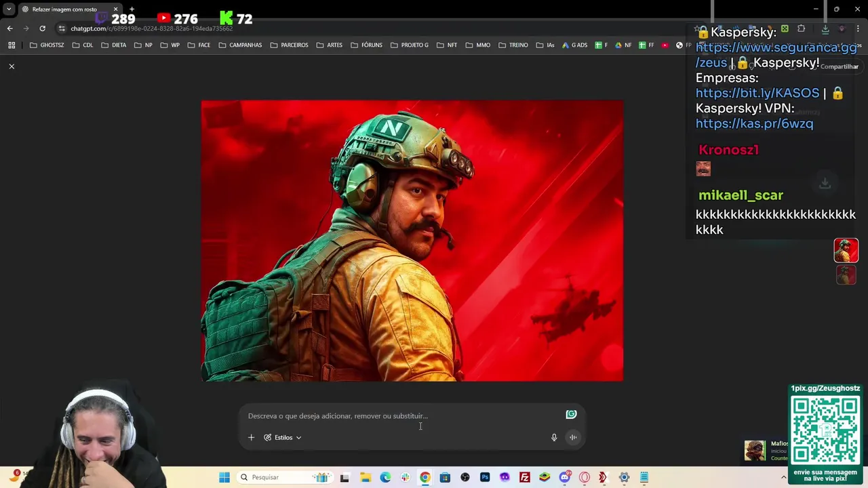Open the Estilos styles dropdown
This screenshot has width=868, height=488.
[x=283, y=438]
